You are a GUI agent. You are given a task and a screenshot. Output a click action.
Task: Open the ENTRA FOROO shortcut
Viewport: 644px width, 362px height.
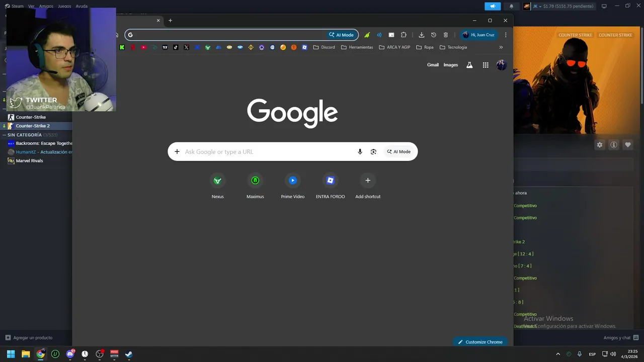pos(330,187)
